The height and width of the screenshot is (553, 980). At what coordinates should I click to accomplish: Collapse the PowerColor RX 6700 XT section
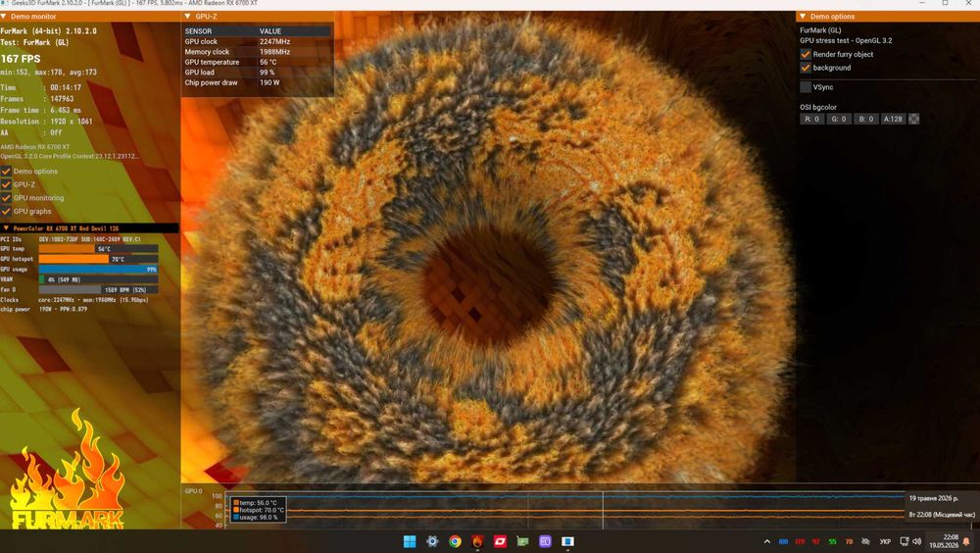[6, 228]
